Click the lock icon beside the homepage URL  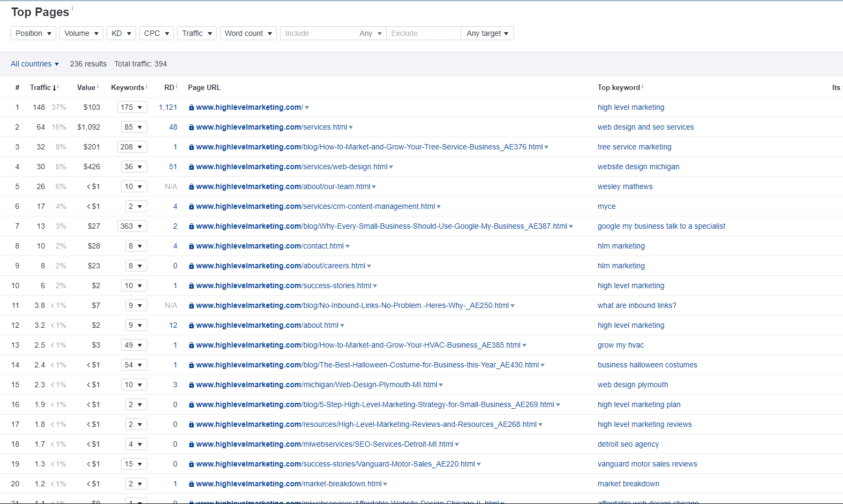[x=191, y=107]
